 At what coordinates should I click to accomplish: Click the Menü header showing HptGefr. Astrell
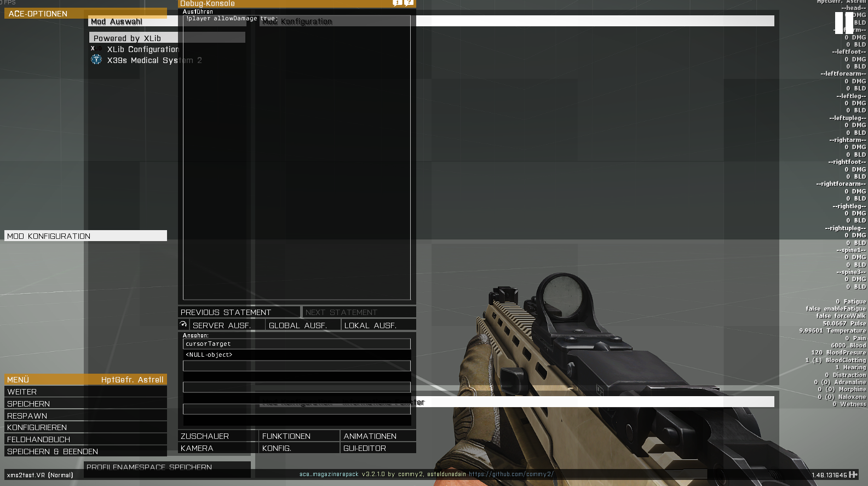pos(85,380)
